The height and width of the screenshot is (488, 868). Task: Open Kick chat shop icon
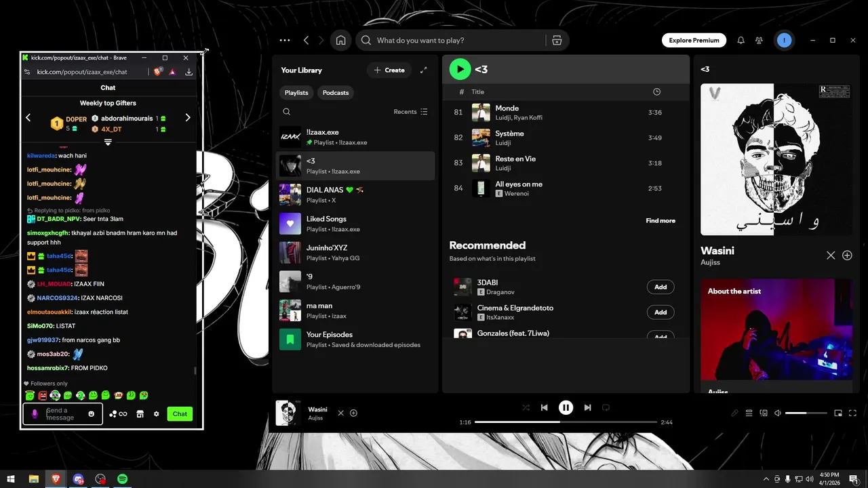(140, 413)
